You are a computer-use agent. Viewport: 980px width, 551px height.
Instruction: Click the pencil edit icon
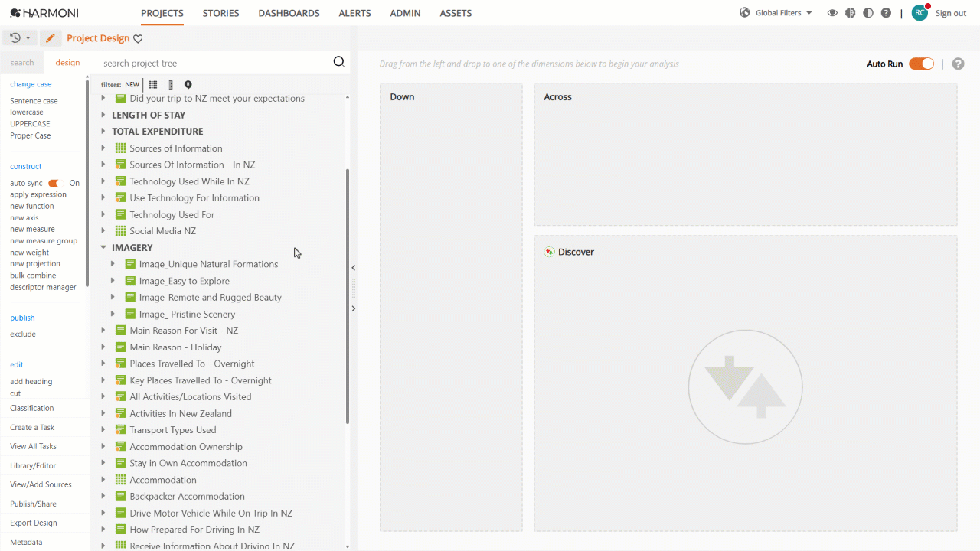51,38
